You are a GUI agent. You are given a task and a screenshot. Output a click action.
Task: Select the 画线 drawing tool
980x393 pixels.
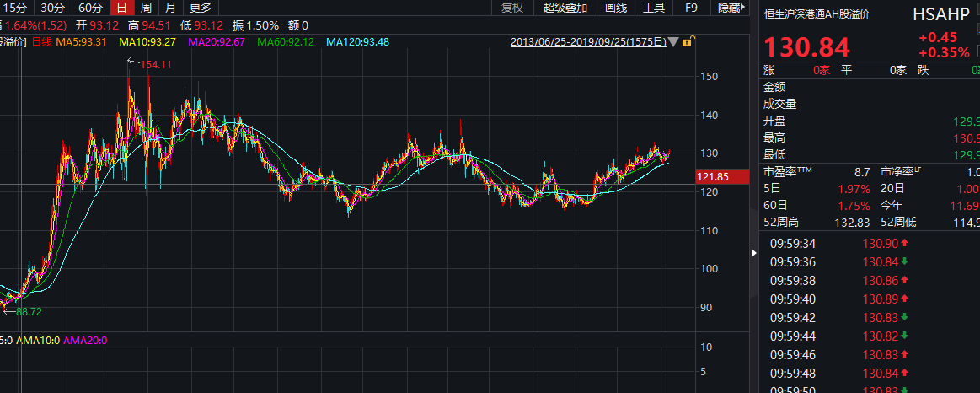[616, 8]
